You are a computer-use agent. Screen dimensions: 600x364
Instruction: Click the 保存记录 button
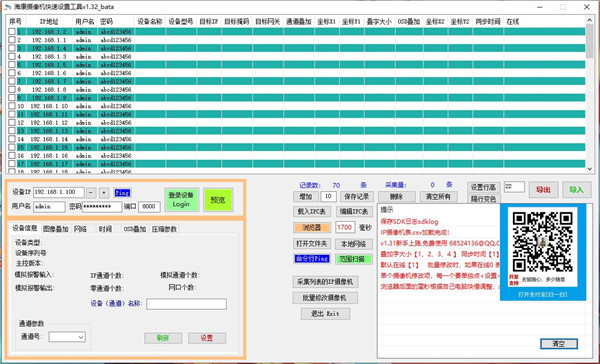[x=357, y=196]
